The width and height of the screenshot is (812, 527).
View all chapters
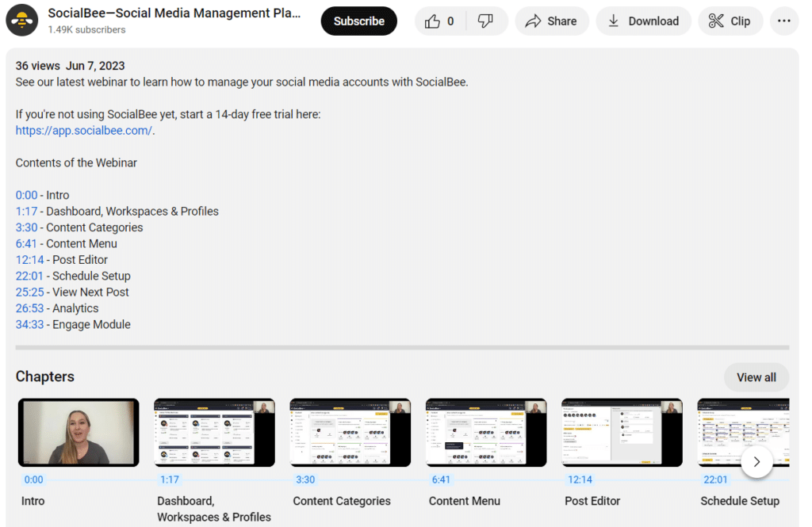756,377
